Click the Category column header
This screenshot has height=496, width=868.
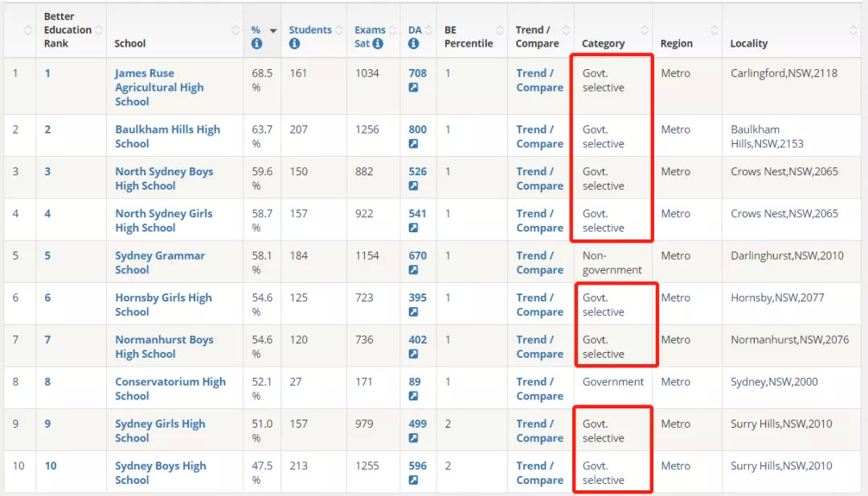click(x=604, y=43)
